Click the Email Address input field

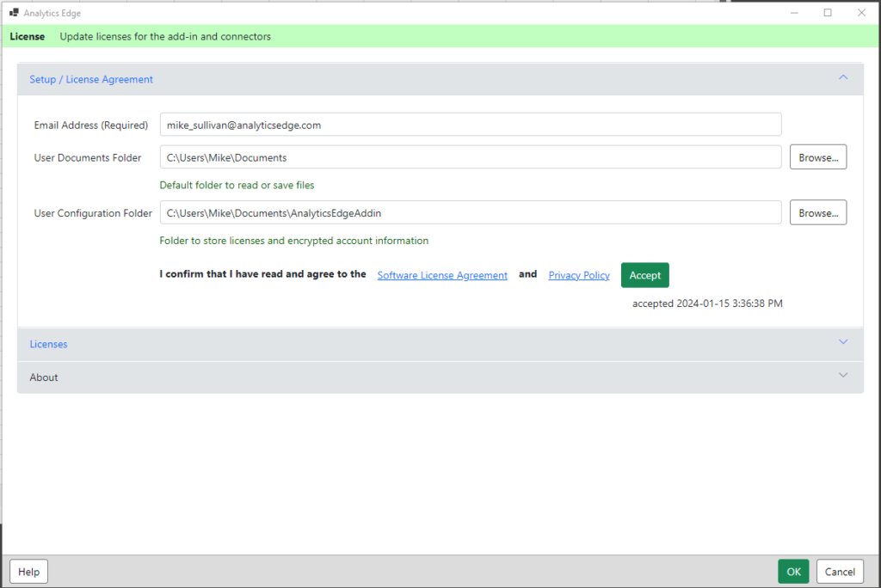[471, 125]
